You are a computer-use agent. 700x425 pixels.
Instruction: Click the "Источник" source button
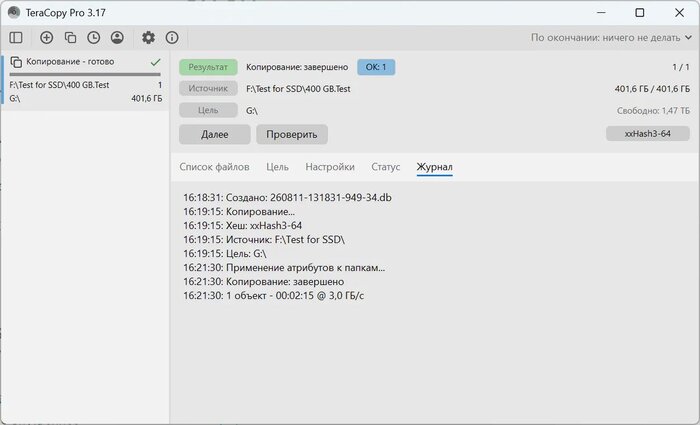[208, 88]
